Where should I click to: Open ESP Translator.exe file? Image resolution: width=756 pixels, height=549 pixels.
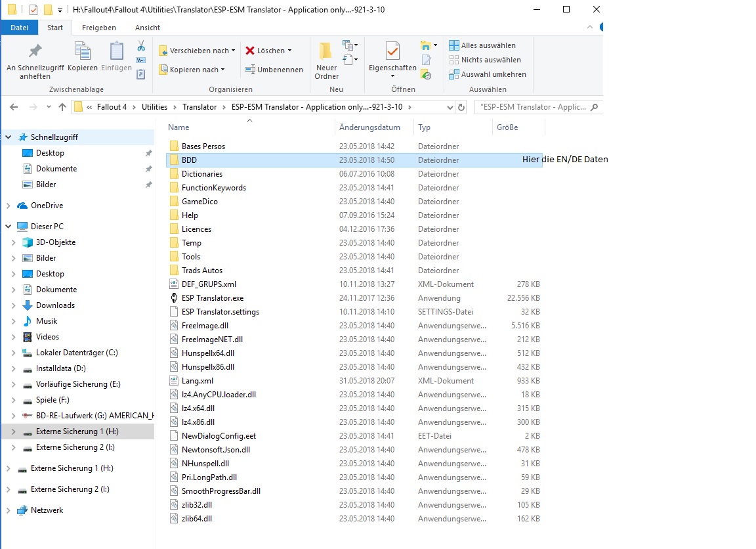coord(212,298)
